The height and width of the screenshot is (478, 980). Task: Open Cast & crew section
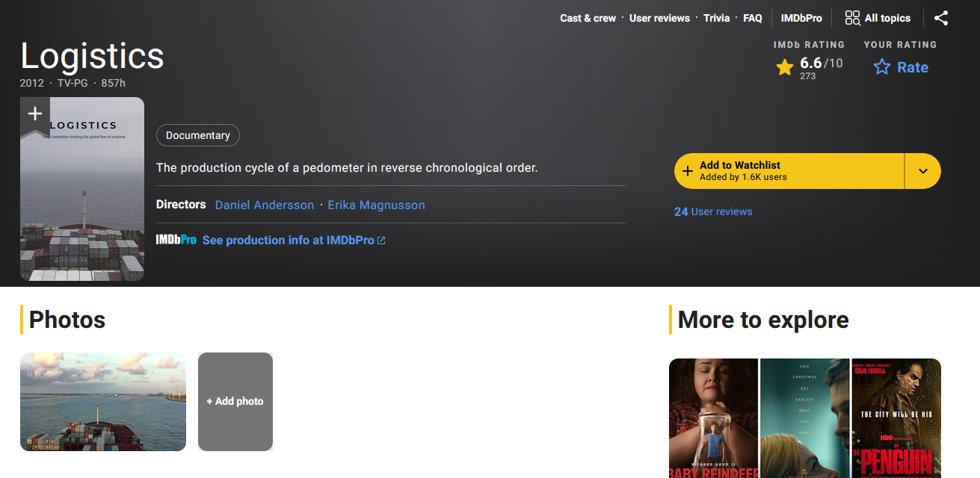coord(588,18)
